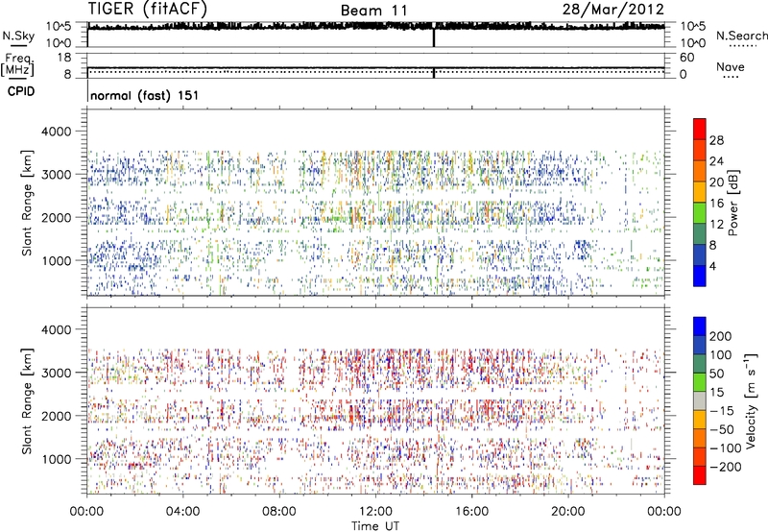Click the solid frequency line in the Freq panel
This screenshot has height=532, width=768.
(x=376, y=68)
